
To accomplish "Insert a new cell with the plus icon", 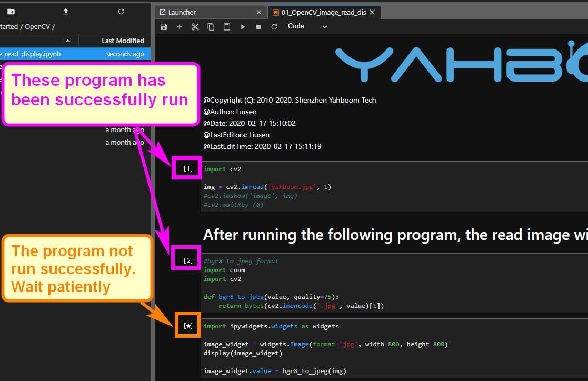I will coord(180,27).
